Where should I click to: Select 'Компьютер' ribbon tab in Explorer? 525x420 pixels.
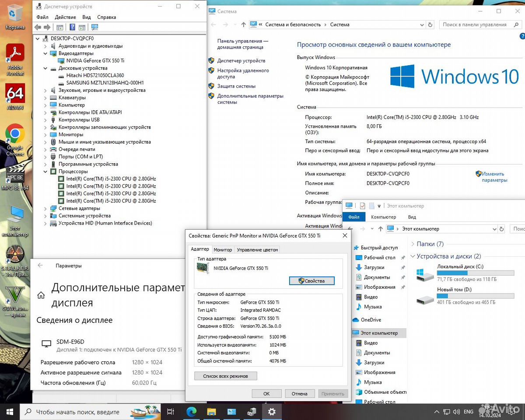(383, 217)
